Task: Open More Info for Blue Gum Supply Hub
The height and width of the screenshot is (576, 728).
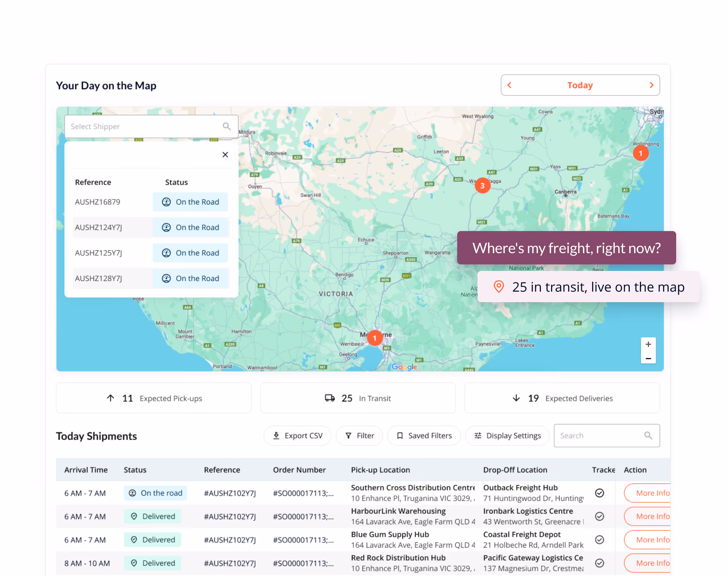Action: click(648, 540)
